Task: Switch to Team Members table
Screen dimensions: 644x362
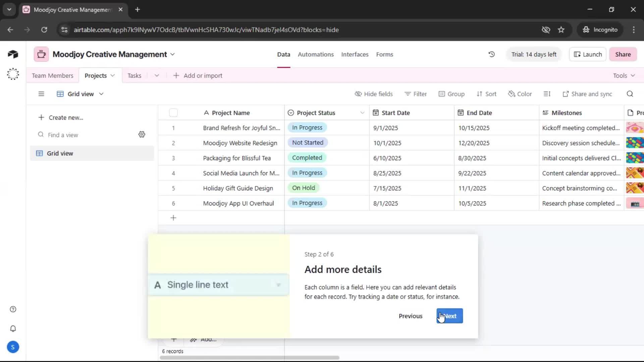Action: pos(52,75)
